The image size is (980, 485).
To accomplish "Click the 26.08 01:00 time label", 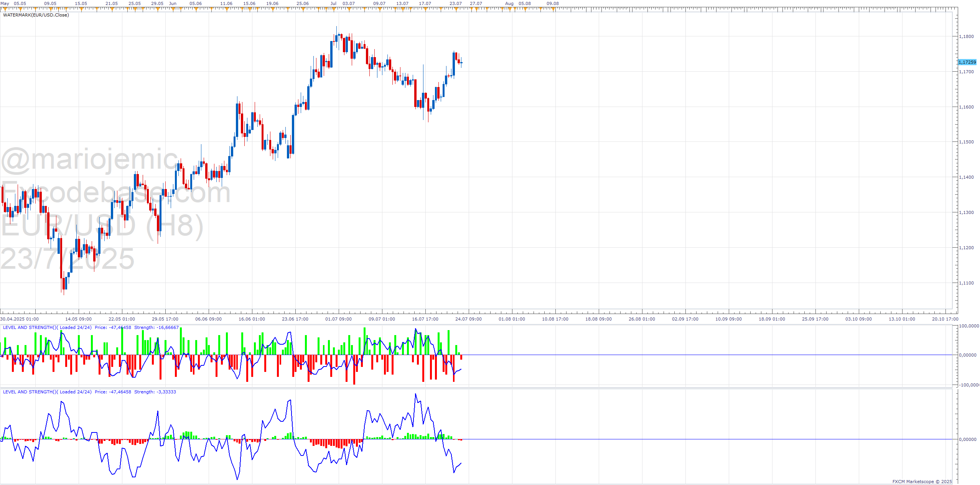I will tap(642, 319).
